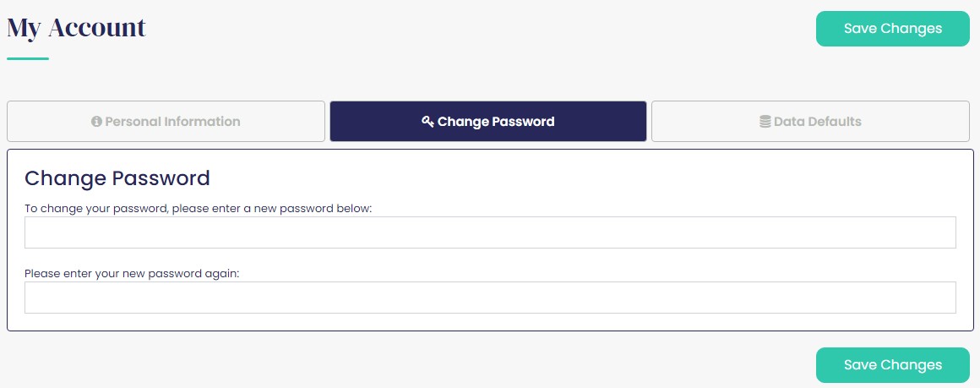This screenshot has height=388, width=980.
Task: Open the Personal Information tab
Action: coord(166,122)
